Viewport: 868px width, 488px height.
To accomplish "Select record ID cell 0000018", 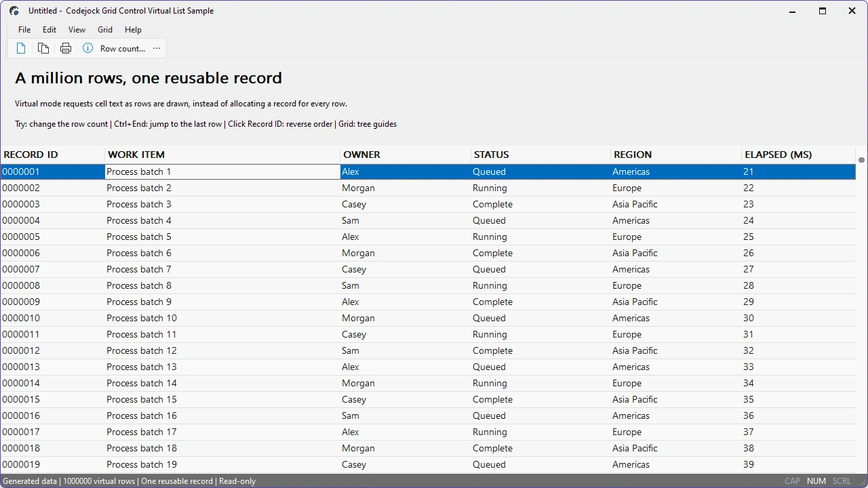I will 53,448.
